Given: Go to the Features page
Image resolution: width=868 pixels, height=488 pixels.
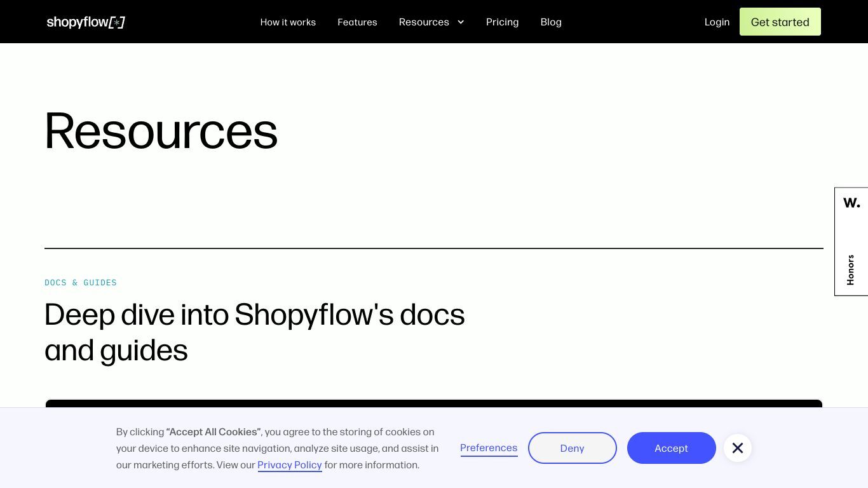Looking at the screenshot, I should (357, 22).
